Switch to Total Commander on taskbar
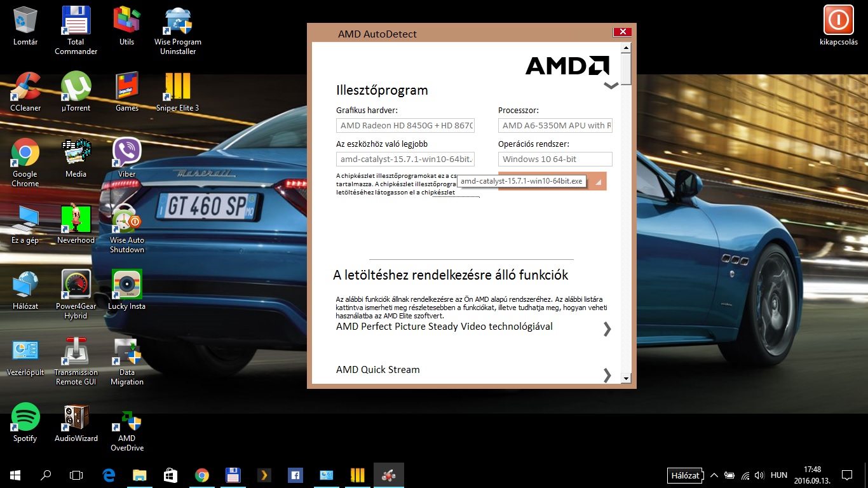Screen dimensions: 868x488 pyautogui.click(x=233, y=475)
